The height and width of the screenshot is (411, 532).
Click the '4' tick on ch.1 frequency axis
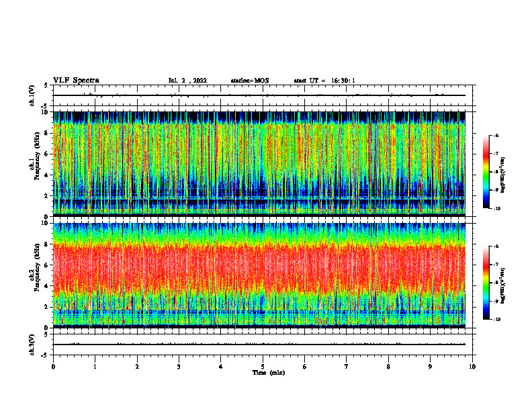[x=47, y=175]
